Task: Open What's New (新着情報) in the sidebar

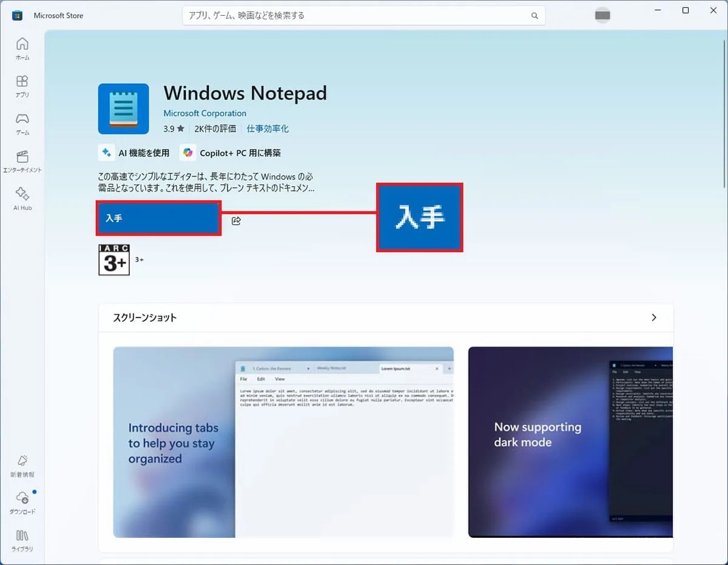Action: coord(22,466)
